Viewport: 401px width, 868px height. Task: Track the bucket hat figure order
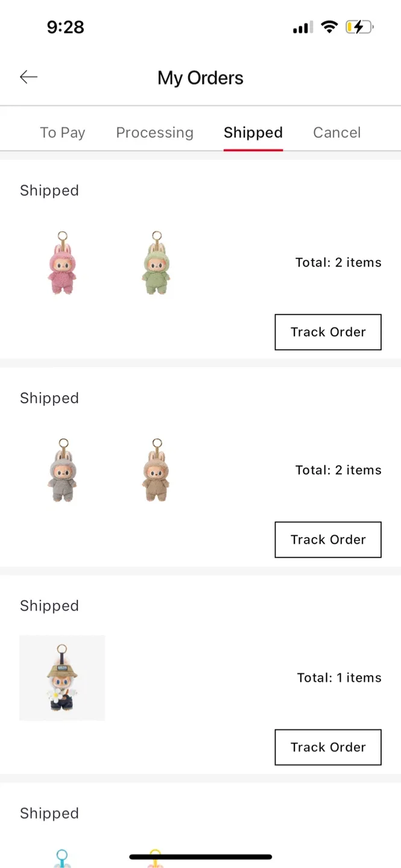[x=328, y=747]
